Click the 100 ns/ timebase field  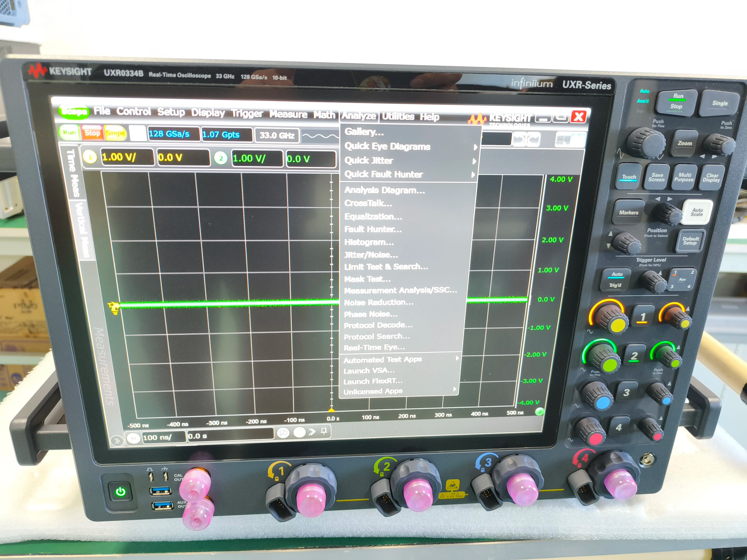(x=164, y=437)
